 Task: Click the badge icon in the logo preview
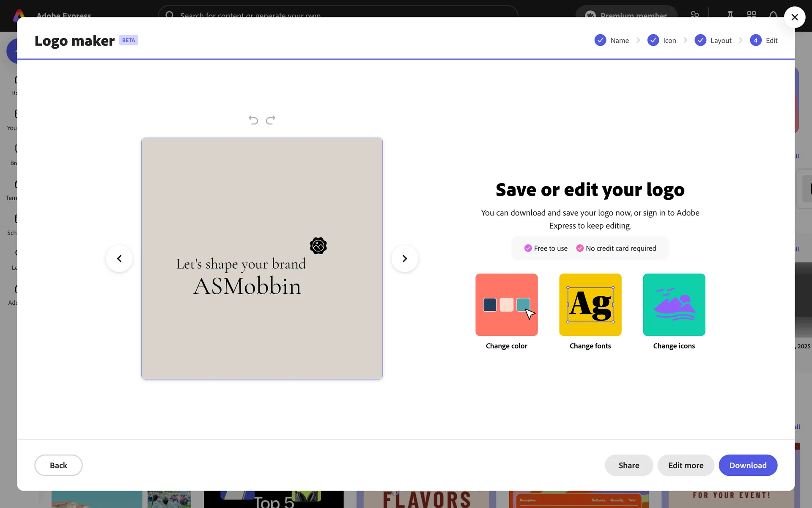(318, 246)
